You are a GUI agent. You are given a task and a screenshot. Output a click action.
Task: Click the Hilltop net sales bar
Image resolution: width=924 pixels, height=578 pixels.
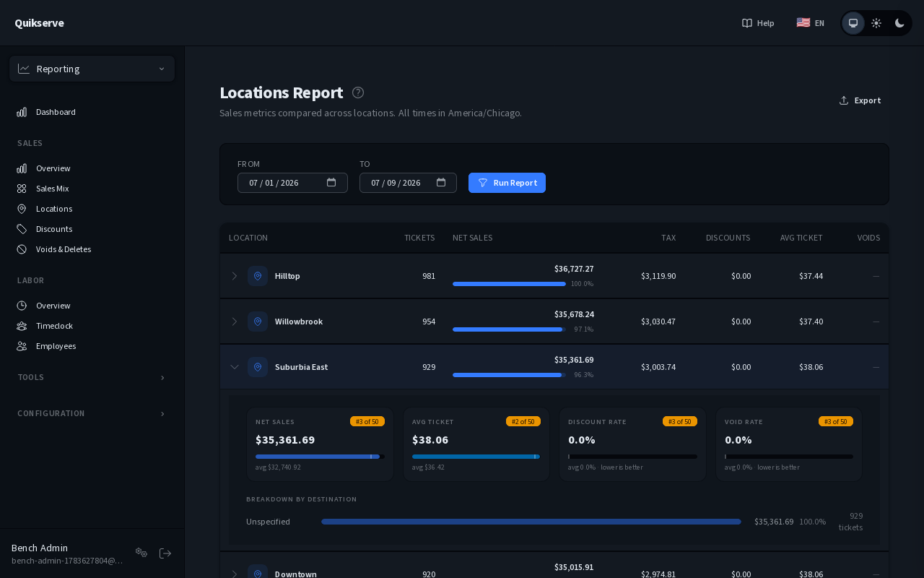pyautogui.click(x=509, y=284)
